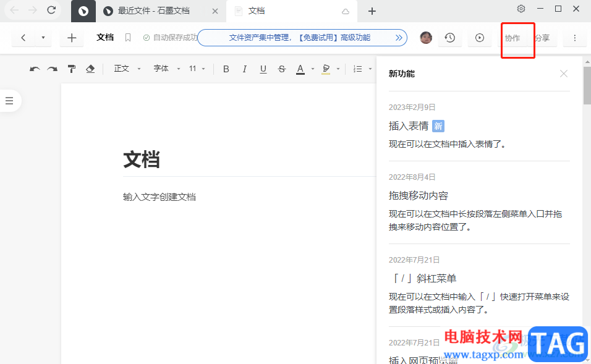
Task: Close the 新功能 panel
Action: 563,74
